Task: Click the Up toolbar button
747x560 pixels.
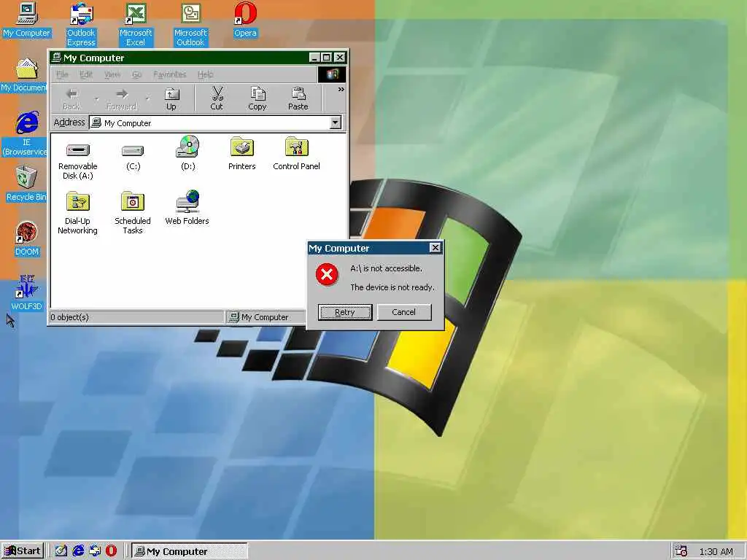Action: [x=171, y=99]
